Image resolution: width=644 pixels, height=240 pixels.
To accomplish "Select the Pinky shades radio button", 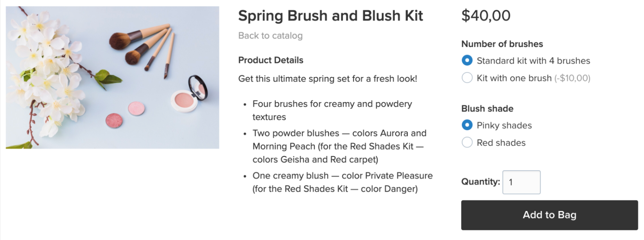I will (x=467, y=125).
